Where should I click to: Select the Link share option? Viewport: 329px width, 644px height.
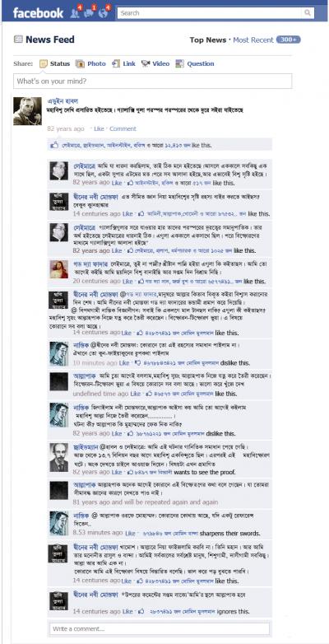[x=124, y=63]
